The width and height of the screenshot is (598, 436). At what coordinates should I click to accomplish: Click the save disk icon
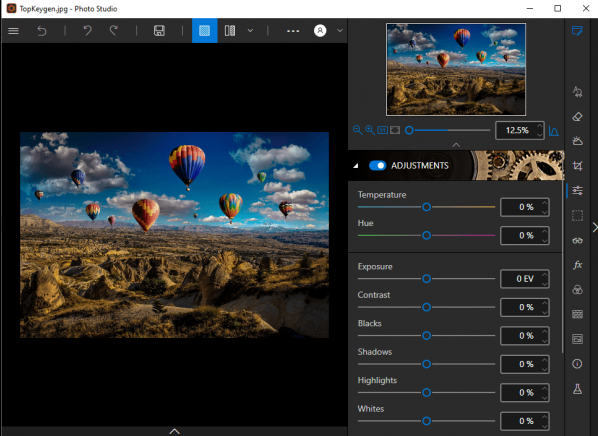pos(159,31)
